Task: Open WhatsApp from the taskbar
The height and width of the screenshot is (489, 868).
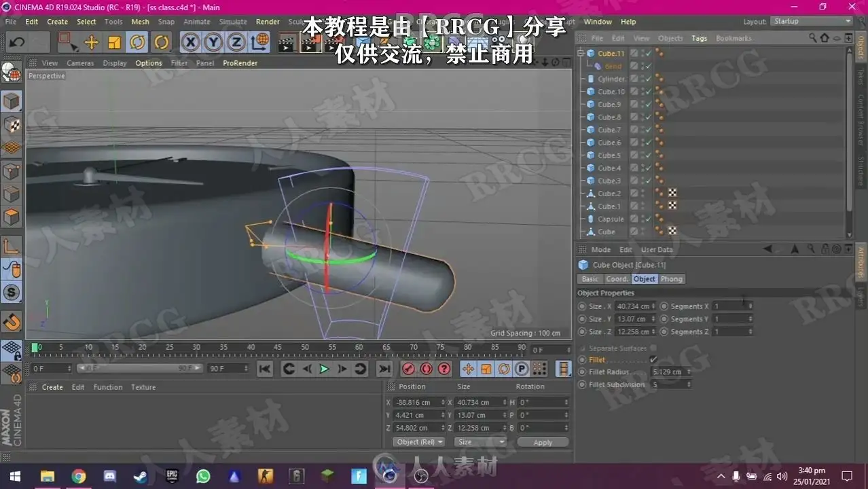Action: 203,476
